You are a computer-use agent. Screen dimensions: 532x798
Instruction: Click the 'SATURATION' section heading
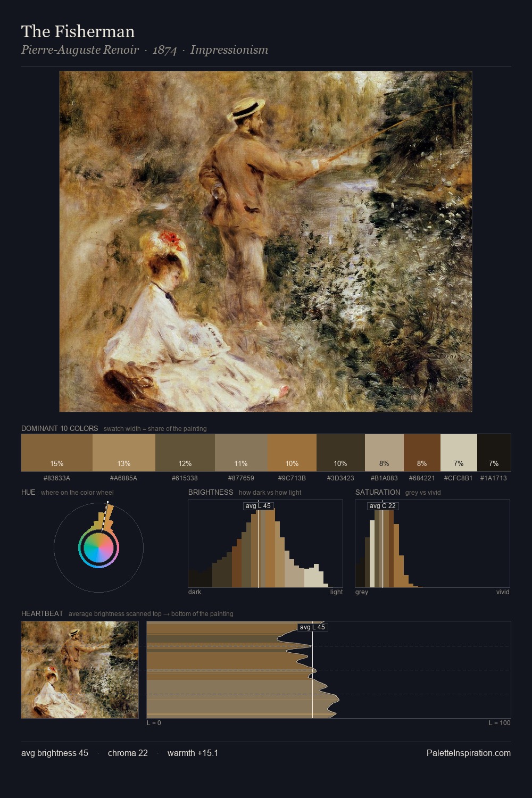(x=378, y=492)
